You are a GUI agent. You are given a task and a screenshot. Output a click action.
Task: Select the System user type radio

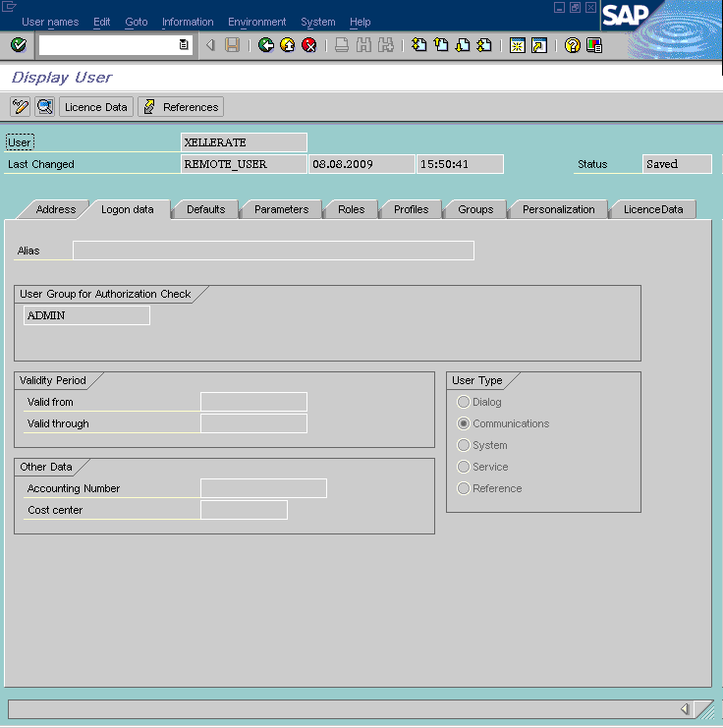[x=464, y=445]
